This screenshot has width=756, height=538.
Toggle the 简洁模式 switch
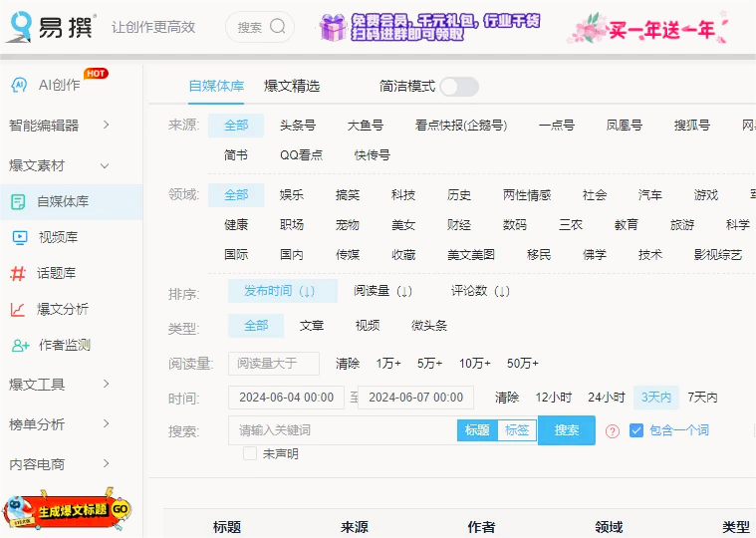[x=458, y=87]
